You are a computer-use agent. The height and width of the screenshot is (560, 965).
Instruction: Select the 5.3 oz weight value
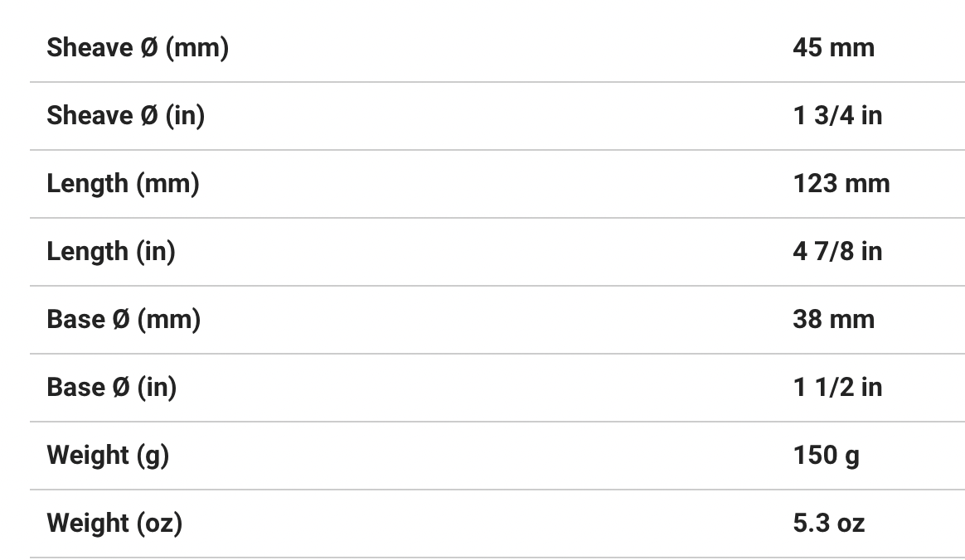point(828,524)
